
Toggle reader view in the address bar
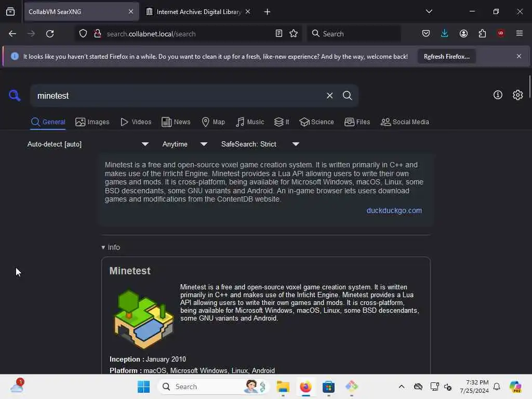tap(279, 33)
